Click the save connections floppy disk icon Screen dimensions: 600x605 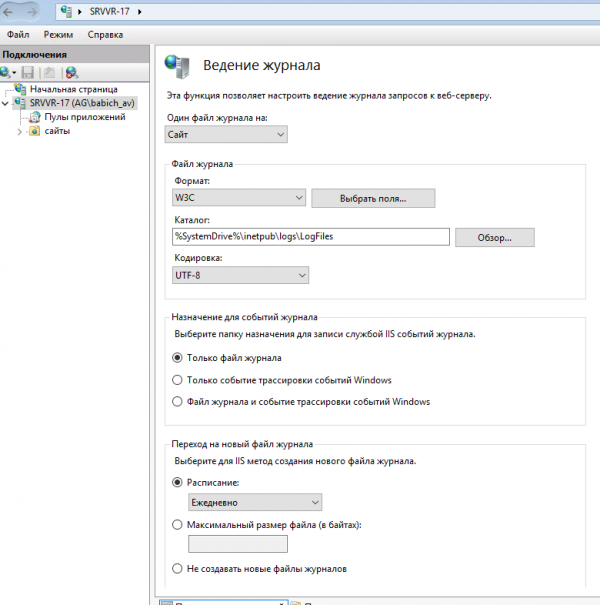[x=28, y=72]
